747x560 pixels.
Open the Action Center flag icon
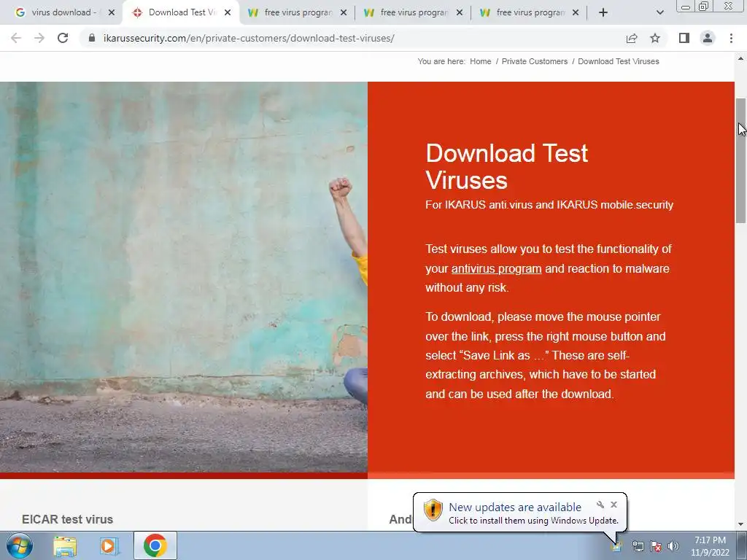pos(656,546)
